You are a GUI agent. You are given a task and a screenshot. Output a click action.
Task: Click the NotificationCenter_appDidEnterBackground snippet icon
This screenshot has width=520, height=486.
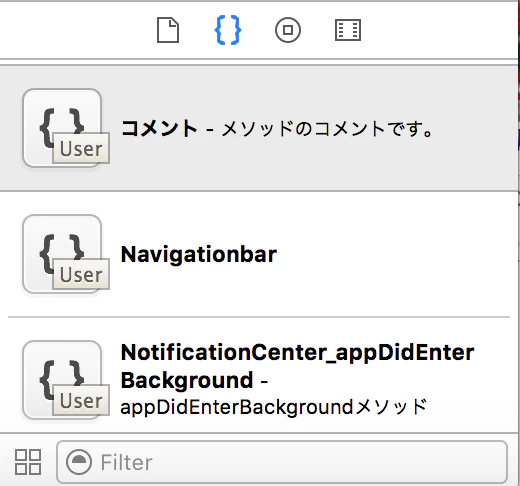pyautogui.click(x=65, y=380)
